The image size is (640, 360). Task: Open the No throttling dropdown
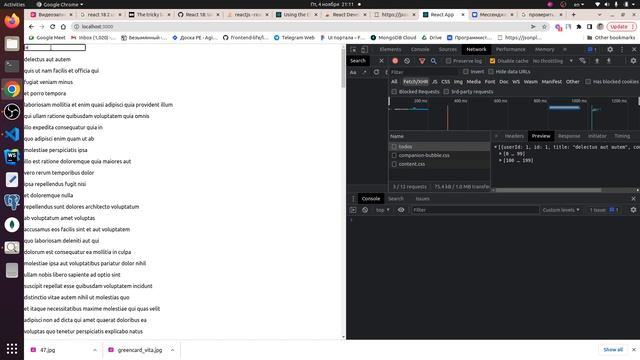[553, 61]
